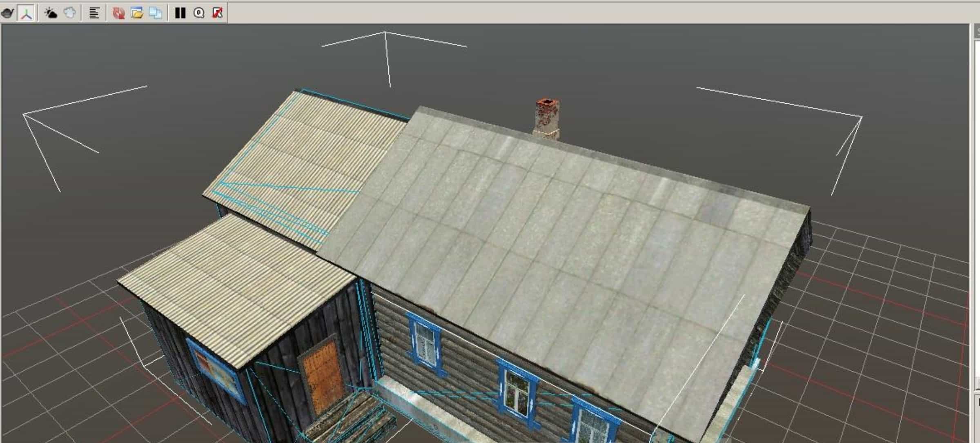Click the sun and cloud weather icon
Image resolution: width=980 pixels, height=443 pixels.
[51, 13]
